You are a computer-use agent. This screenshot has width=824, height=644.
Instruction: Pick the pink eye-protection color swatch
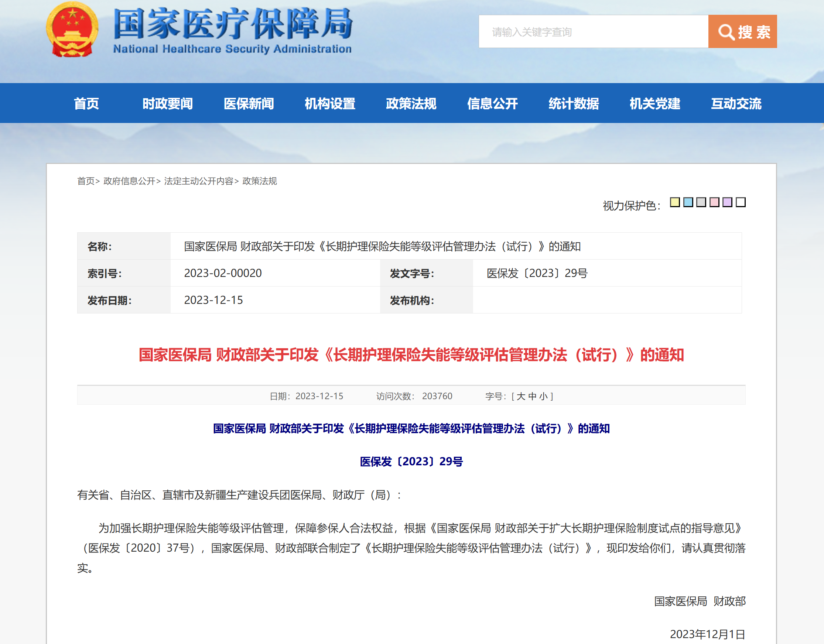click(x=714, y=202)
